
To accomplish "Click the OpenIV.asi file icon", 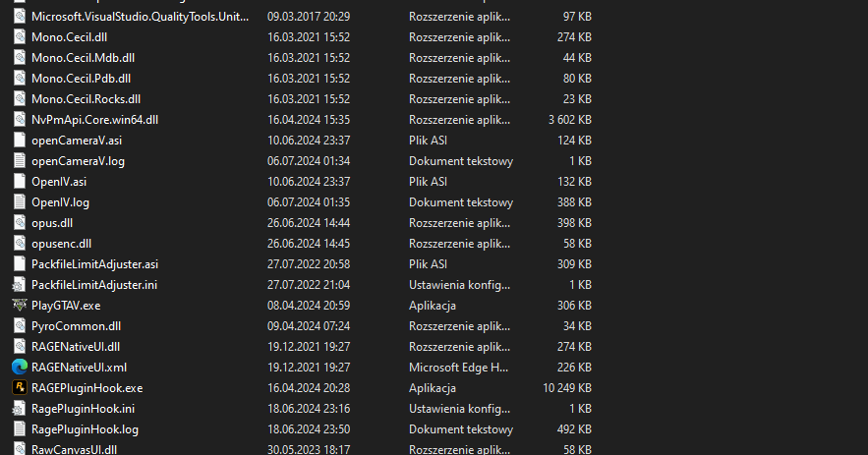I will click(19, 181).
